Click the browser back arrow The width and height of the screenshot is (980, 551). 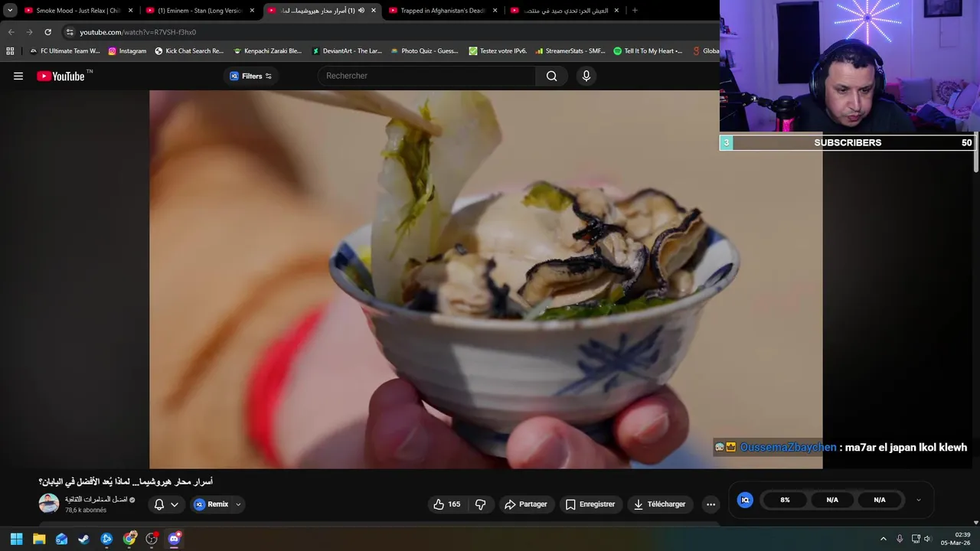click(11, 32)
